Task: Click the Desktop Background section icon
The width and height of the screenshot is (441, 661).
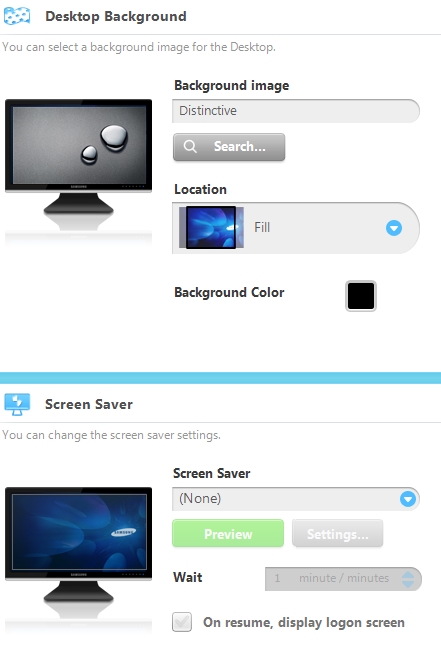Action: point(17,16)
